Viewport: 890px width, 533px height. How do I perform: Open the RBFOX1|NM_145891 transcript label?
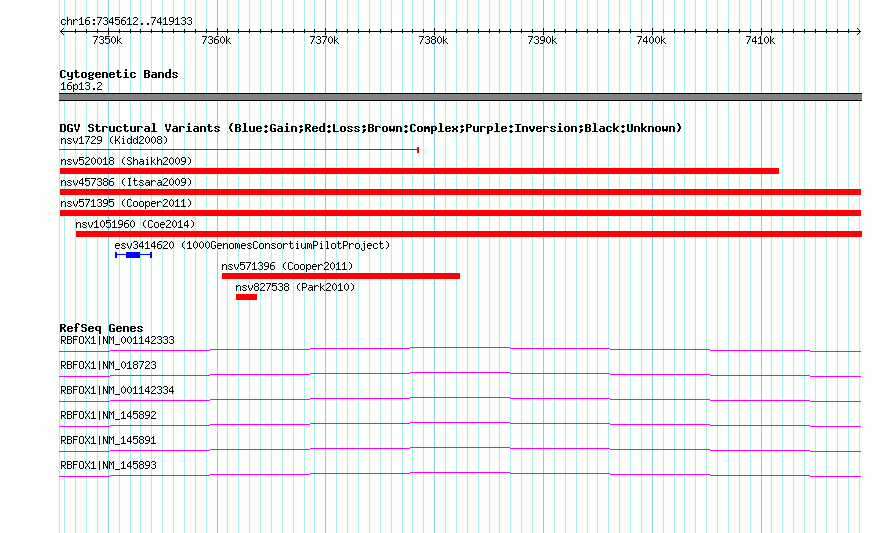pos(108,440)
